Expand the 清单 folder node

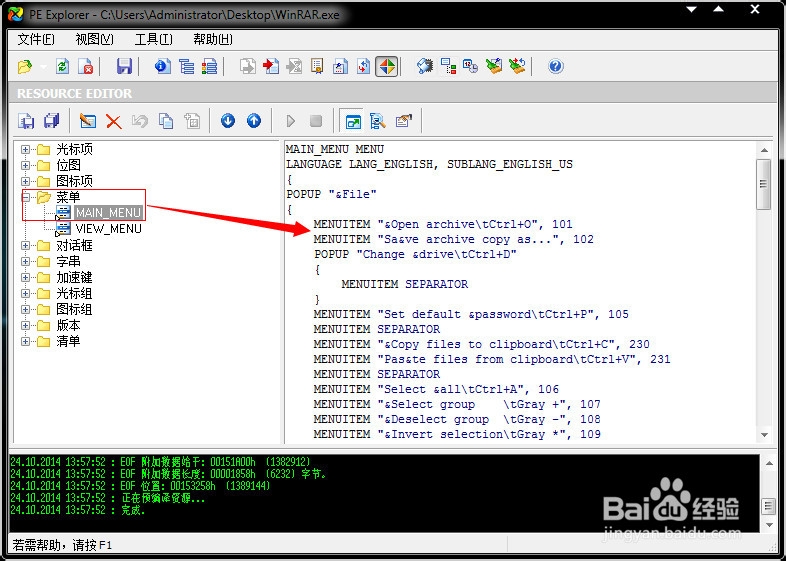25,341
